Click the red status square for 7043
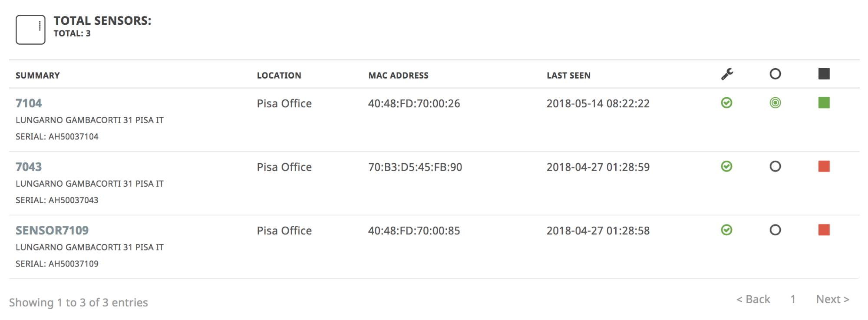This screenshot has height=320, width=868. tap(824, 166)
